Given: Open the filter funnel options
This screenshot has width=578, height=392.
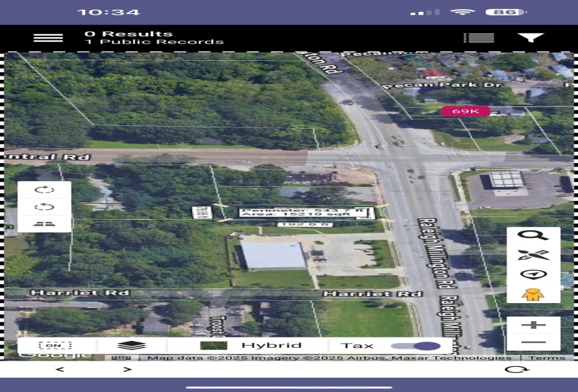Looking at the screenshot, I should pyautogui.click(x=530, y=37).
